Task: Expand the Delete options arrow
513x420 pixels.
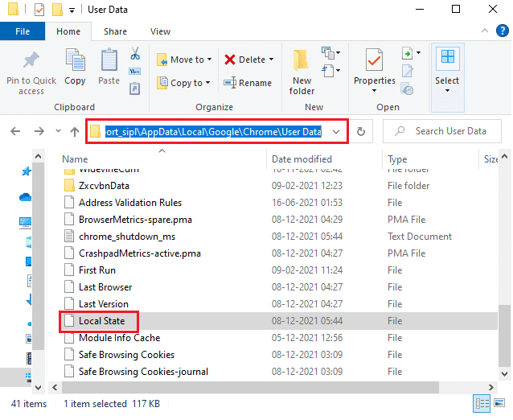Action: pos(272,60)
